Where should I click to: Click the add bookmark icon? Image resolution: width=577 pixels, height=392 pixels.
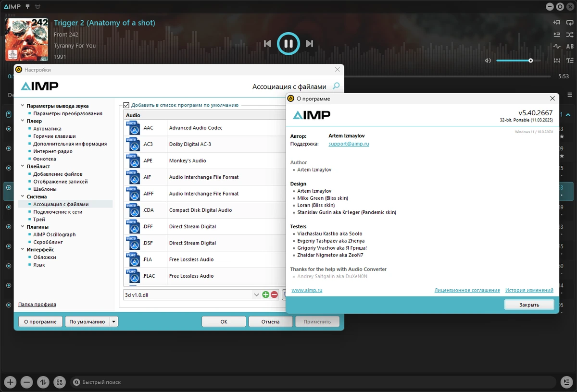click(557, 22)
